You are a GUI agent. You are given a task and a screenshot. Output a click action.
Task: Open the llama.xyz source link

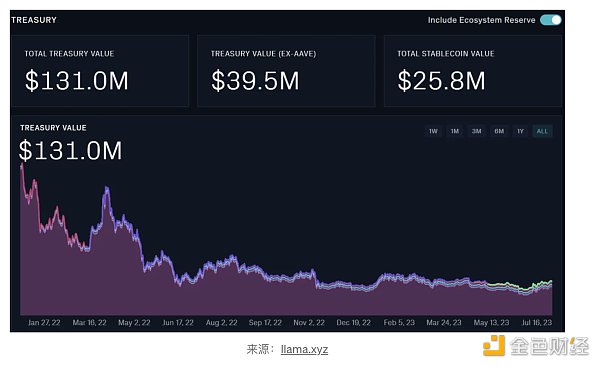pyautogui.click(x=304, y=349)
